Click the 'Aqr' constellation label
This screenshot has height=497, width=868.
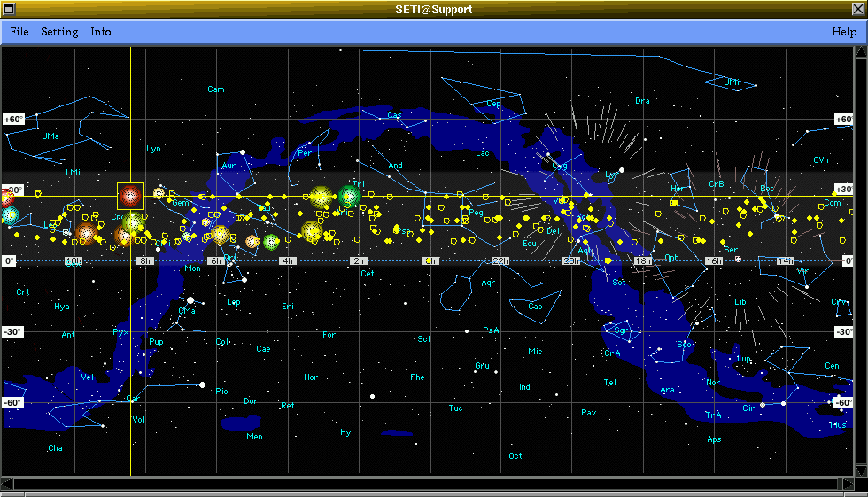488,283
